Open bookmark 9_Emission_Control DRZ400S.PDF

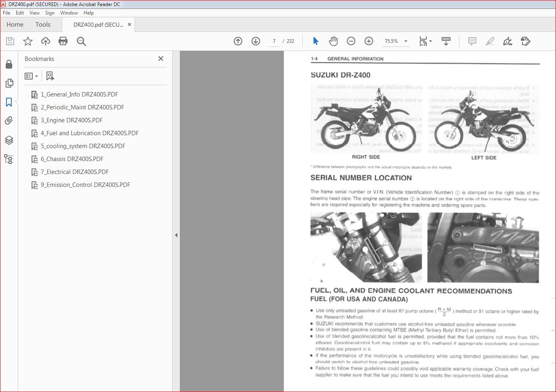pyautogui.click(x=85, y=185)
